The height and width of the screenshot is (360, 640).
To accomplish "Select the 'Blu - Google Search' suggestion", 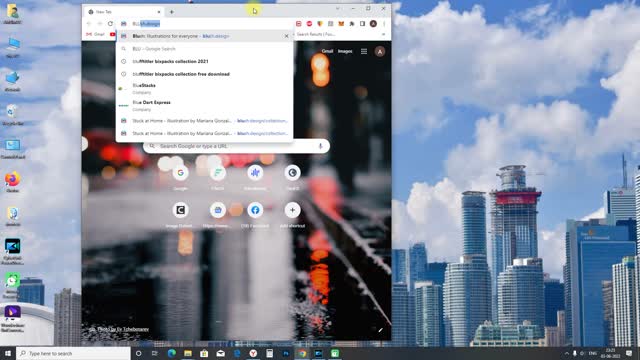I will pyautogui.click(x=204, y=49).
